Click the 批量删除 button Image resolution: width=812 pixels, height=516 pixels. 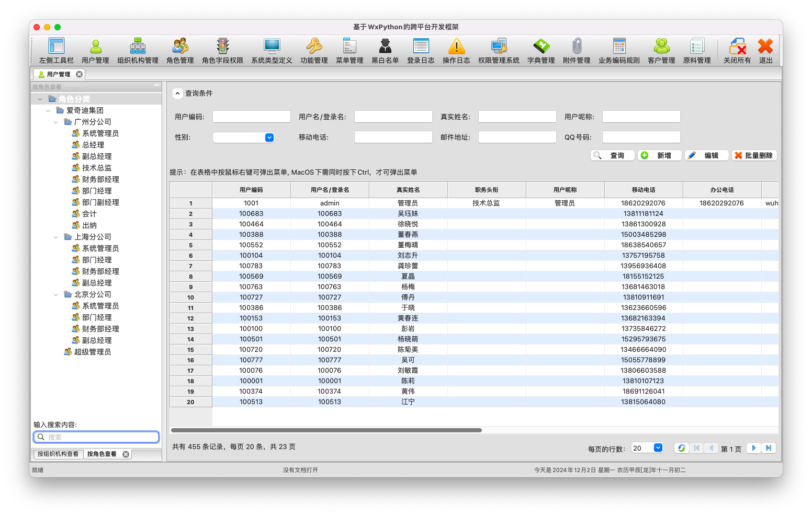click(x=753, y=156)
